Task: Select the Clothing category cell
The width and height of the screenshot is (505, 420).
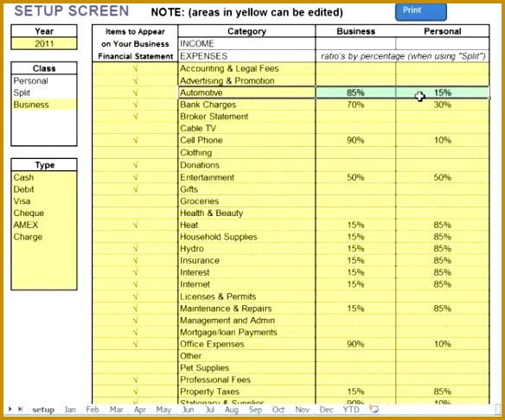Action: 246,153
